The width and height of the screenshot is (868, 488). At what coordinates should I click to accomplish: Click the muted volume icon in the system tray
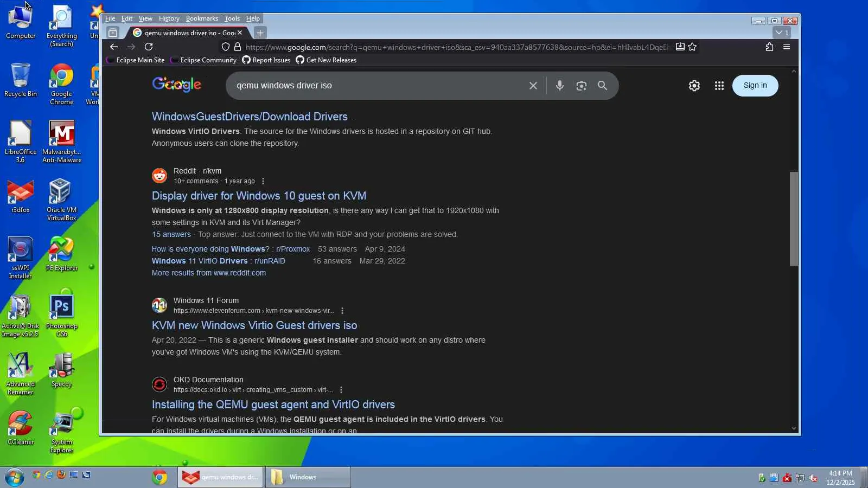813,478
